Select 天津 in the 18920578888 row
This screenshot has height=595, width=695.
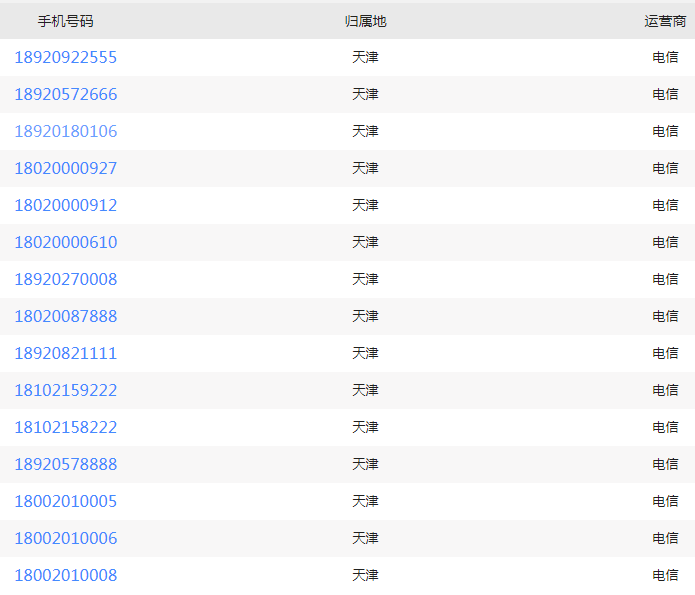point(366,465)
